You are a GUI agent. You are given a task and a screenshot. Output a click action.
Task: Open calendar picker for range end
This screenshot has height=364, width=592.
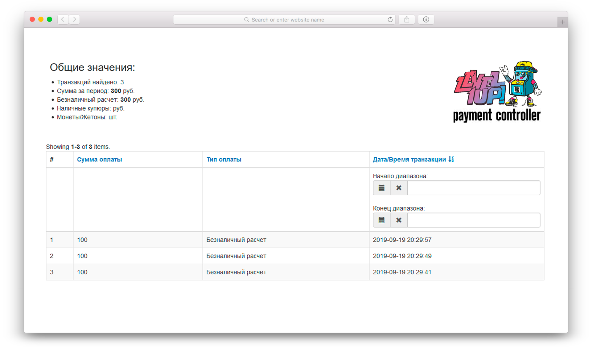[x=381, y=220]
